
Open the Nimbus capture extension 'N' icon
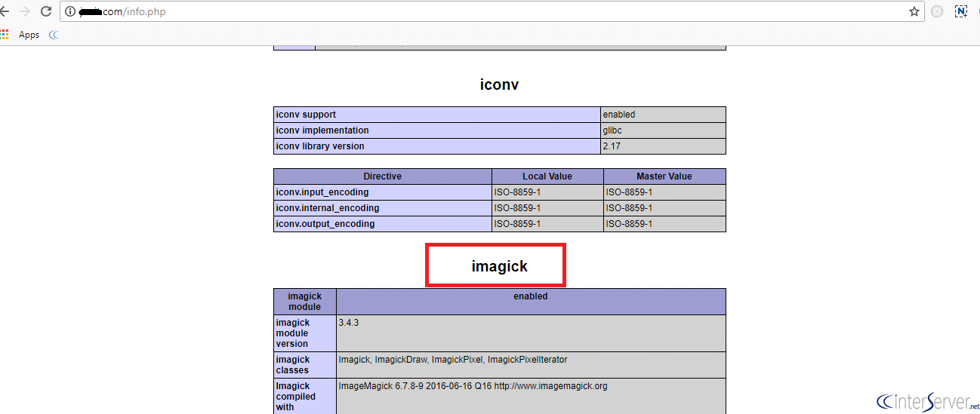click(961, 11)
